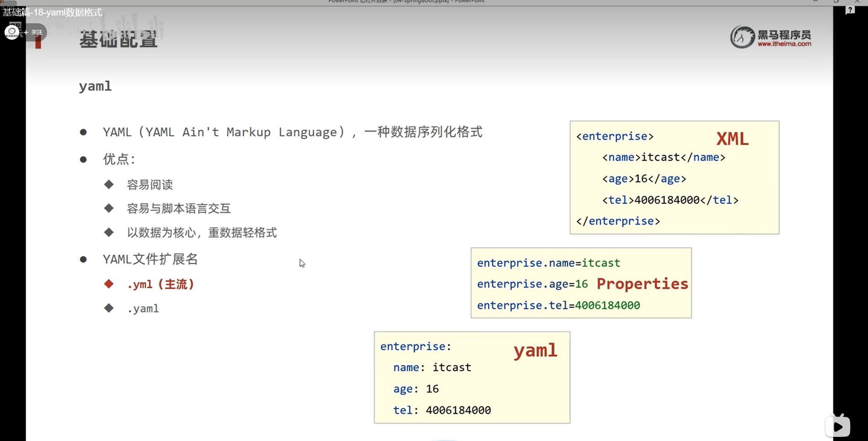Click the 关注 follow button
Viewport: 868px width, 441px height.
tap(33, 32)
